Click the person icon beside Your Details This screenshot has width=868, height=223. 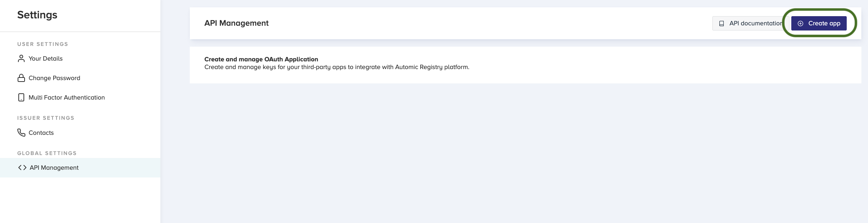21,58
